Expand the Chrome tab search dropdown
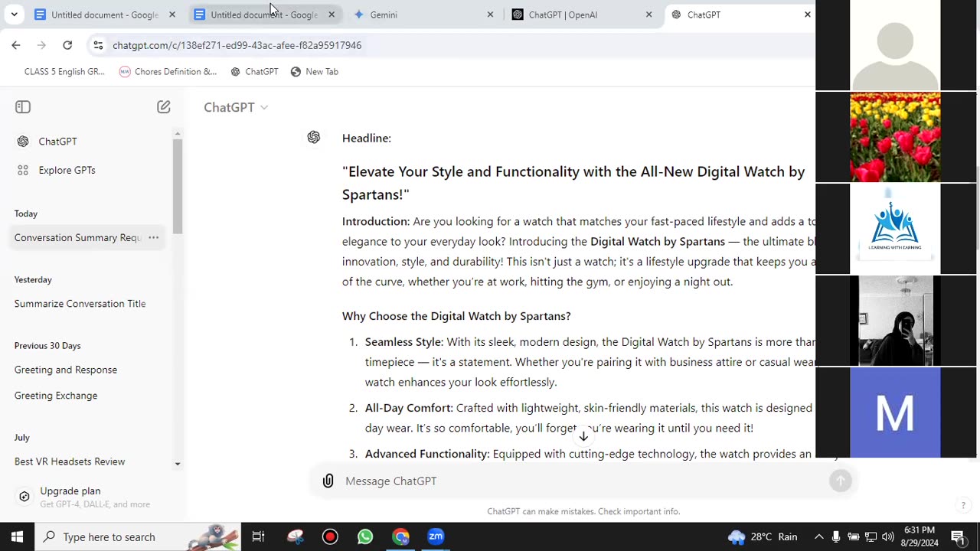 pyautogui.click(x=14, y=15)
